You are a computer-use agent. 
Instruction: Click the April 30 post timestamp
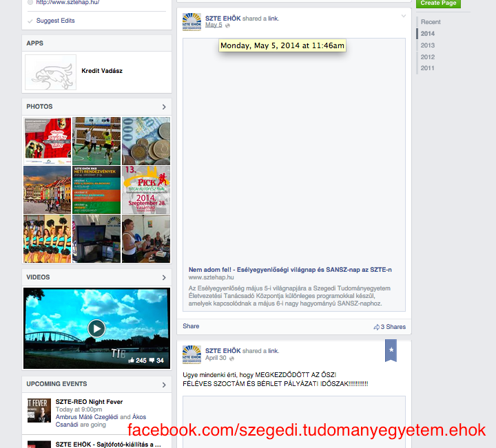[216, 358]
